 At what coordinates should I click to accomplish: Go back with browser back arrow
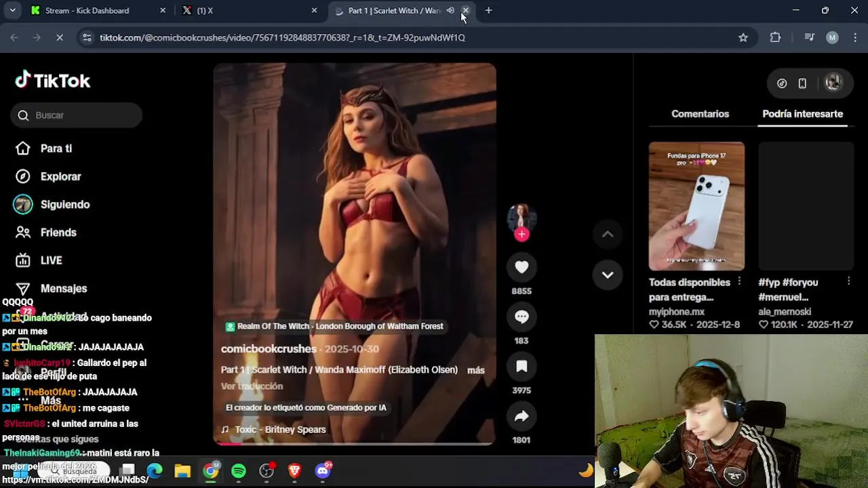[x=14, y=37]
